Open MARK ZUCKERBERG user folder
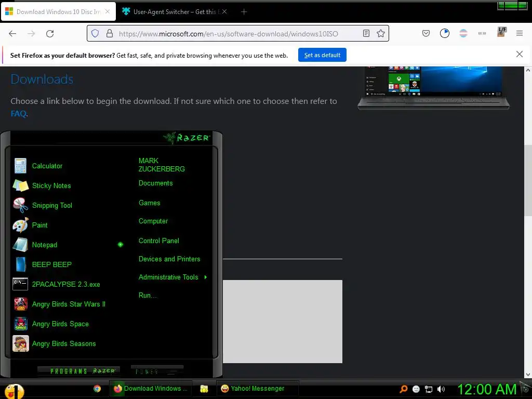 tap(162, 165)
